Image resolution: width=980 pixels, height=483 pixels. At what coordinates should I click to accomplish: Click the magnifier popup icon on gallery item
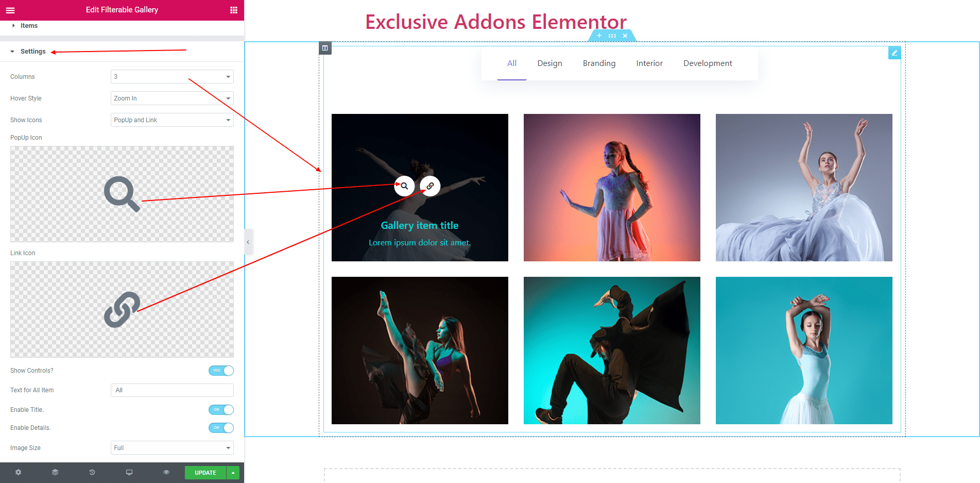click(404, 186)
